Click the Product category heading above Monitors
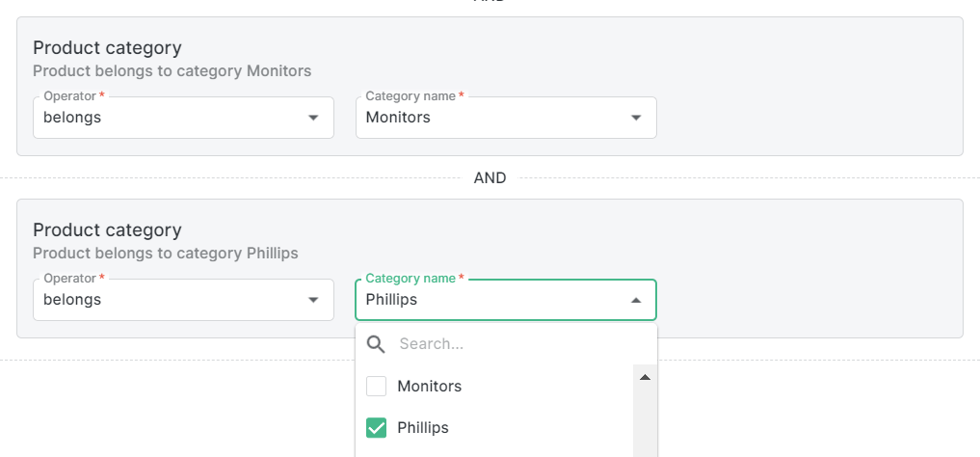The image size is (980, 457). coord(107,47)
